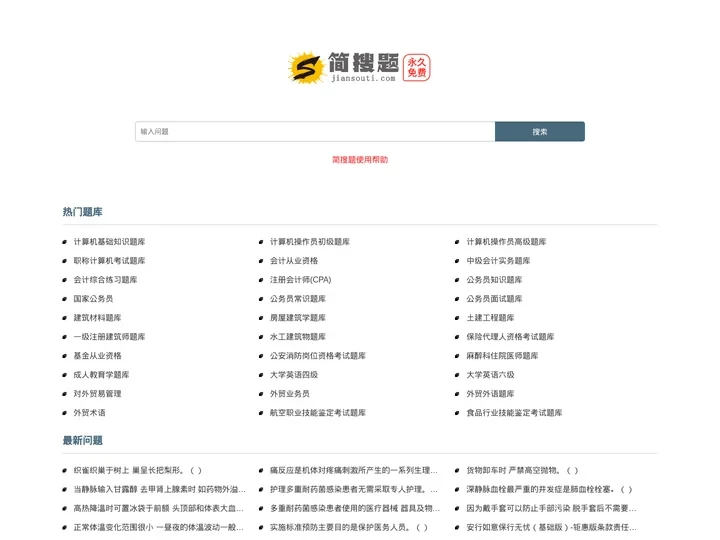
Task: Open the 对外贸易管理 link
Action: point(97,394)
